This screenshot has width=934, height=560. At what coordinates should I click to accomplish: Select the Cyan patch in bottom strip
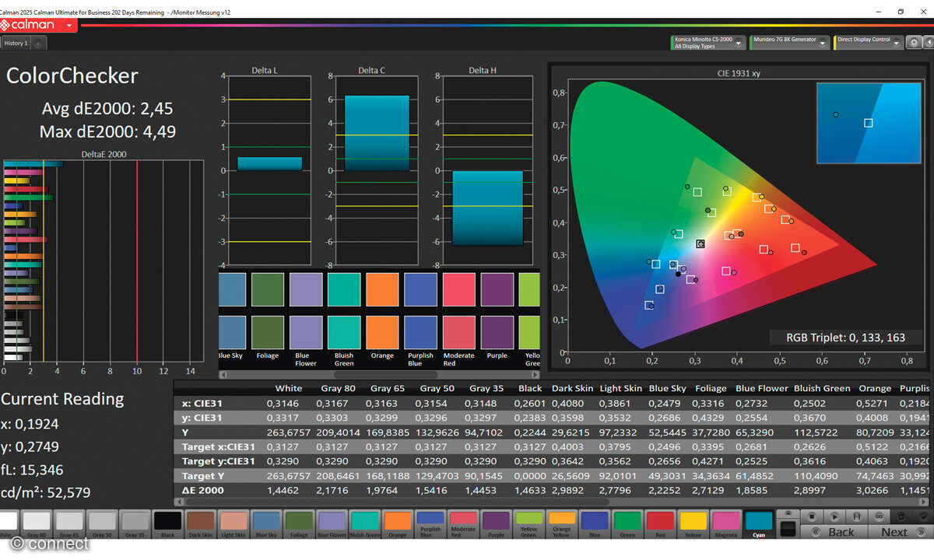[x=759, y=523]
